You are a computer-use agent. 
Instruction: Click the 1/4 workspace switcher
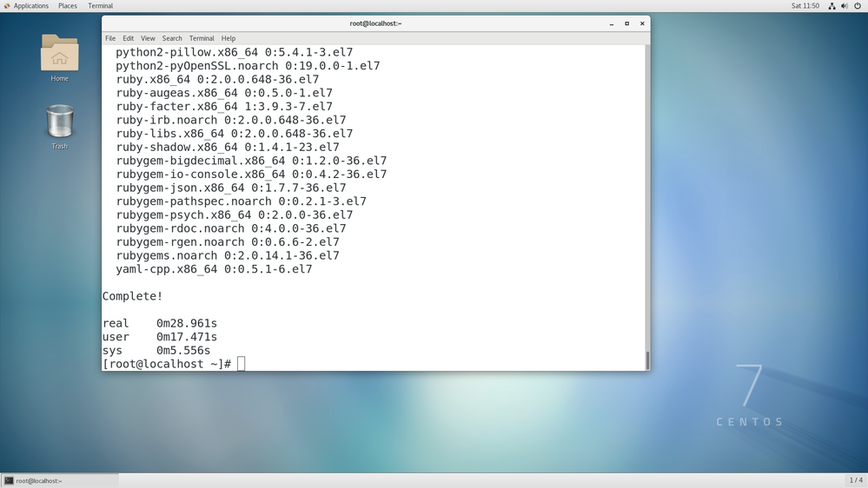click(x=855, y=480)
